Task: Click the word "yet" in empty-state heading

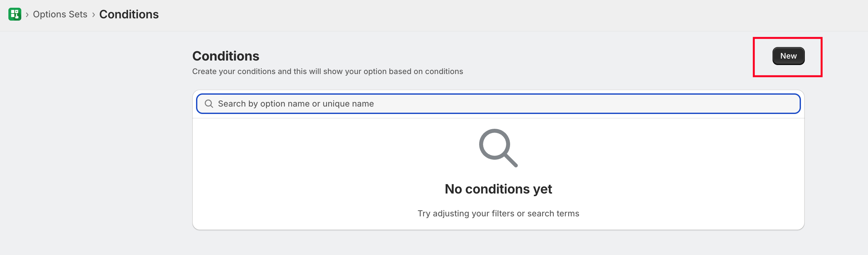Action: point(542,189)
